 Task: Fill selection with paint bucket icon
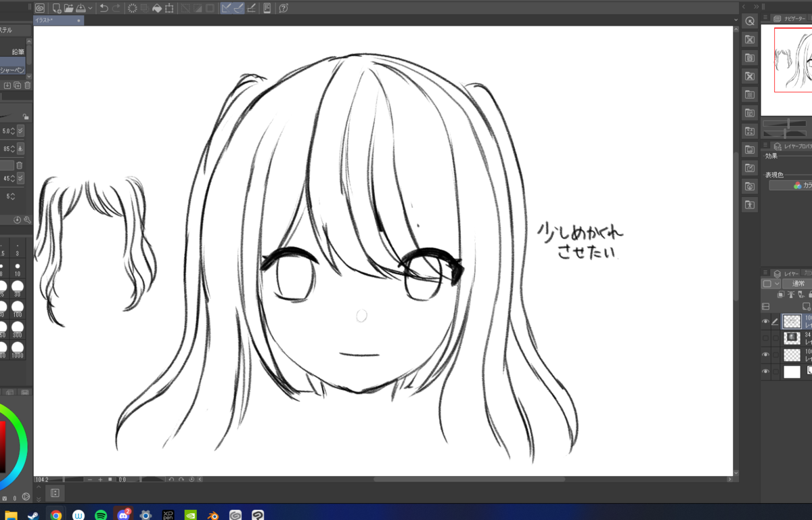tap(157, 8)
